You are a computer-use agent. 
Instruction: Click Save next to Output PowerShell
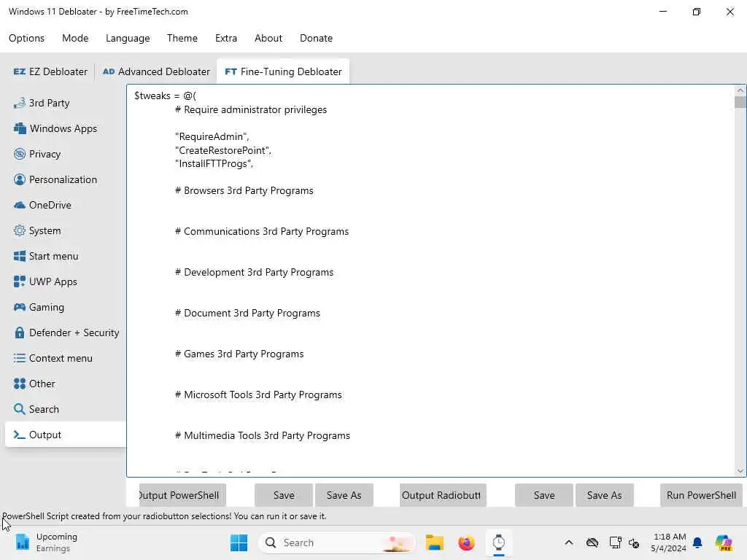(x=284, y=495)
